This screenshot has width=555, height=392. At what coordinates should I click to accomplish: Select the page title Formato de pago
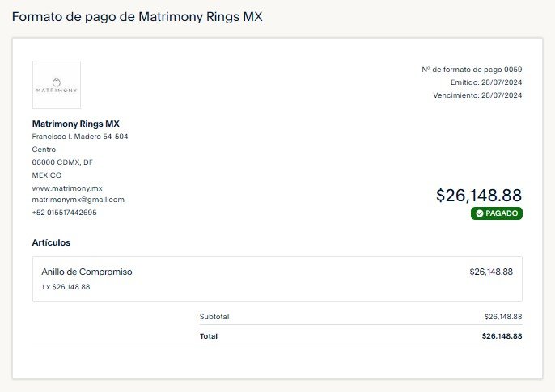tap(138, 17)
